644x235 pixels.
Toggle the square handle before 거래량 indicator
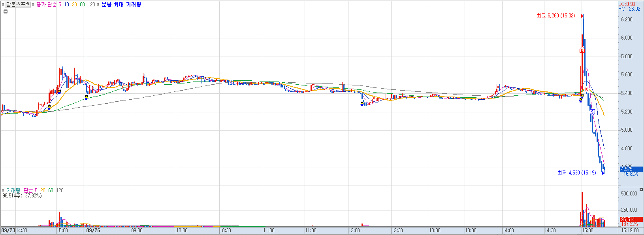pyautogui.click(x=3, y=190)
